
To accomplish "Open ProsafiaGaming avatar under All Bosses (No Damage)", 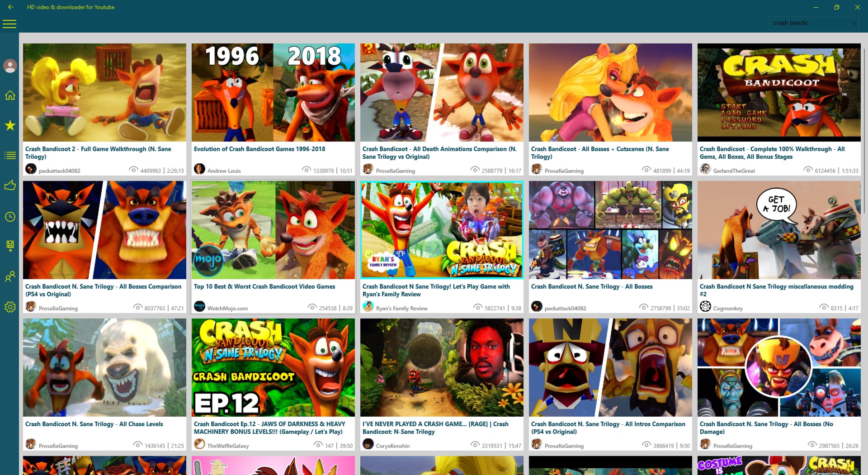I will 705,444.
